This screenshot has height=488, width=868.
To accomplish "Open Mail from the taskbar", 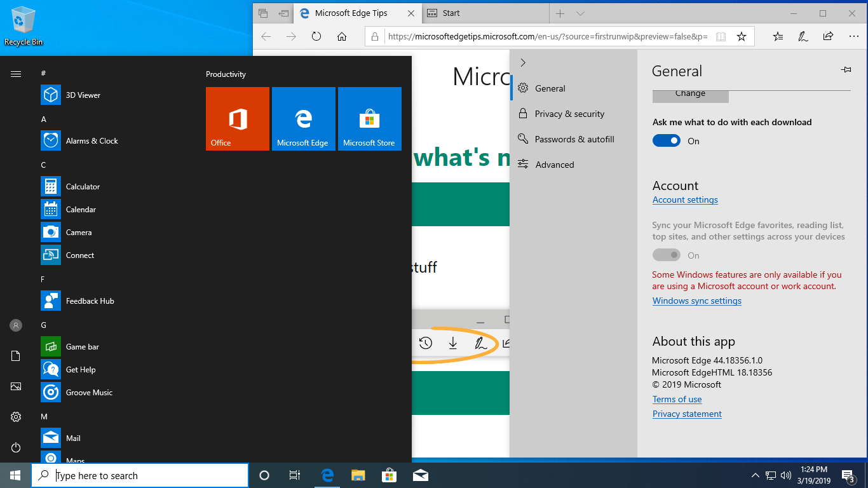I will (x=419, y=475).
